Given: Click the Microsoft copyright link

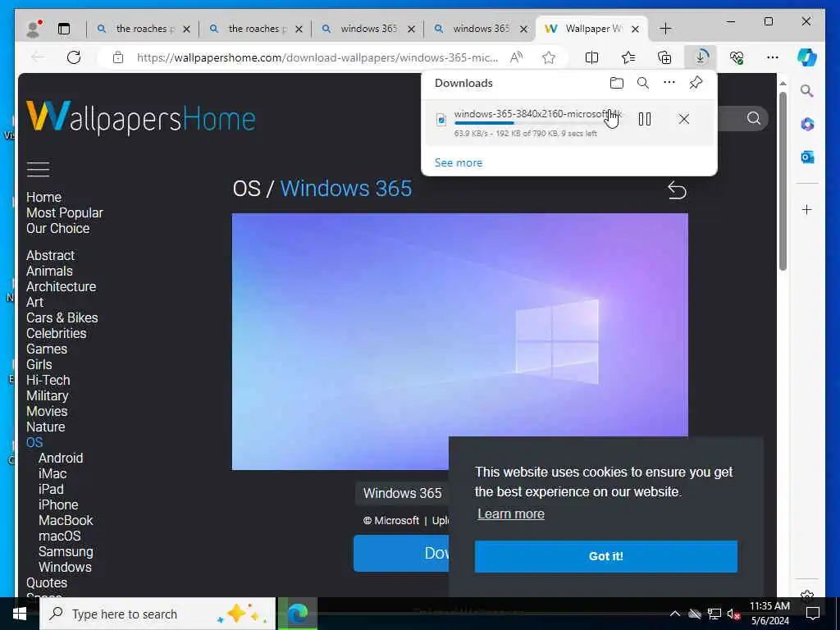Looking at the screenshot, I should [x=396, y=521].
